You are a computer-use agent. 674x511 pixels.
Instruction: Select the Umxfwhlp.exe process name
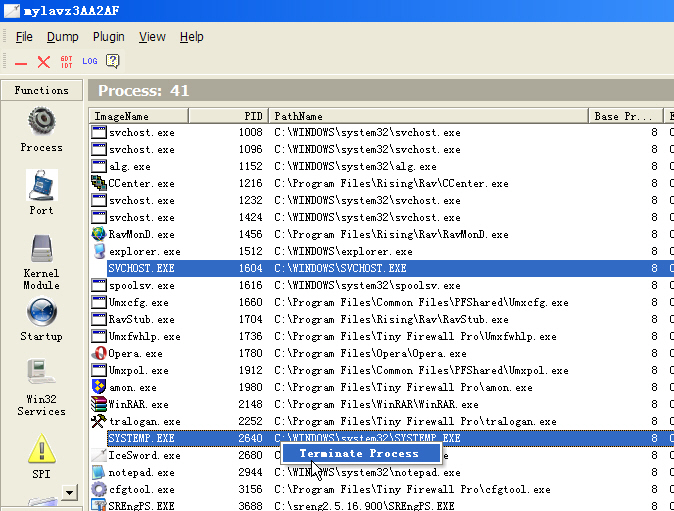point(144,337)
